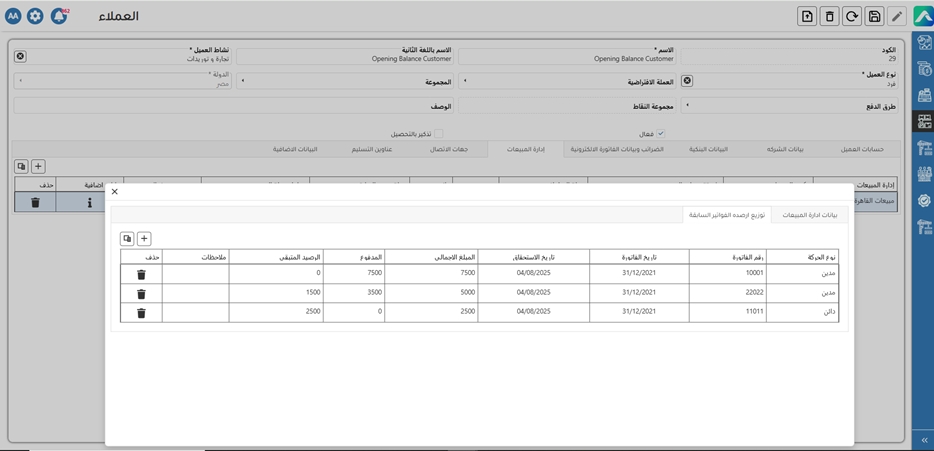The width and height of the screenshot is (934, 451).
Task: Click the AA user avatar button
Action: click(13, 16)
